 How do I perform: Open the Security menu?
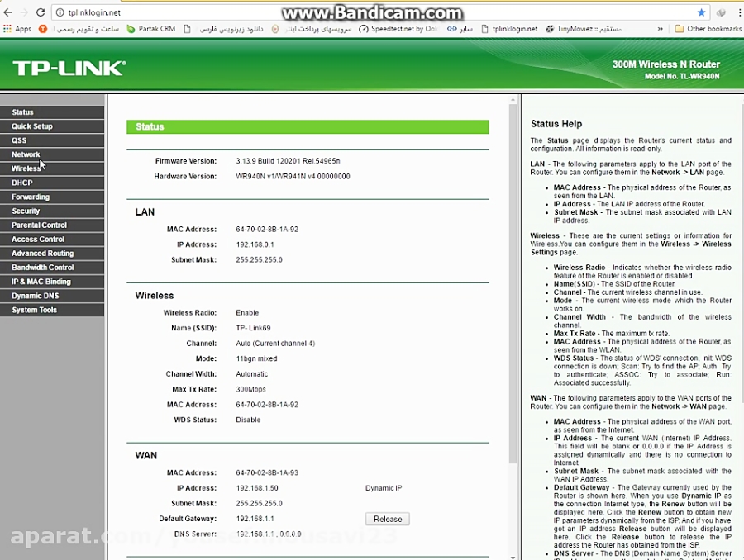click(x=52, y=211)
